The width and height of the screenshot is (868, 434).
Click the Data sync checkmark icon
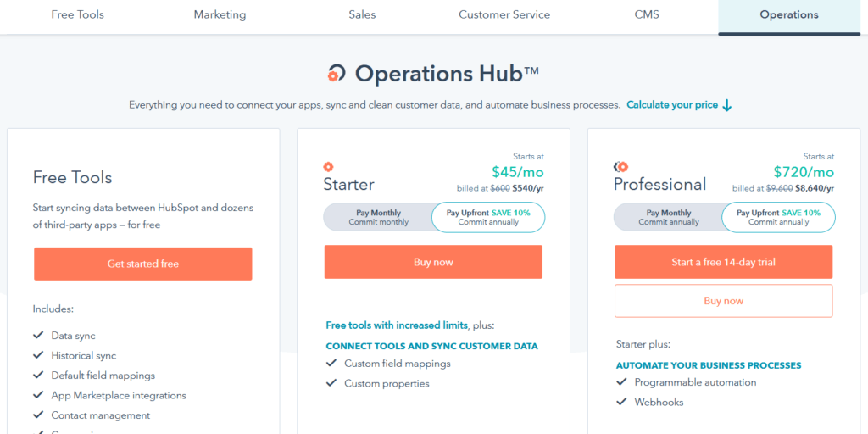tap(38, 336)
